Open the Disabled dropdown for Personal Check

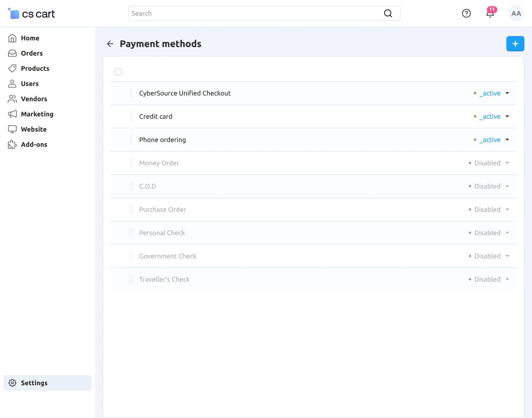(x=507, y=233)
